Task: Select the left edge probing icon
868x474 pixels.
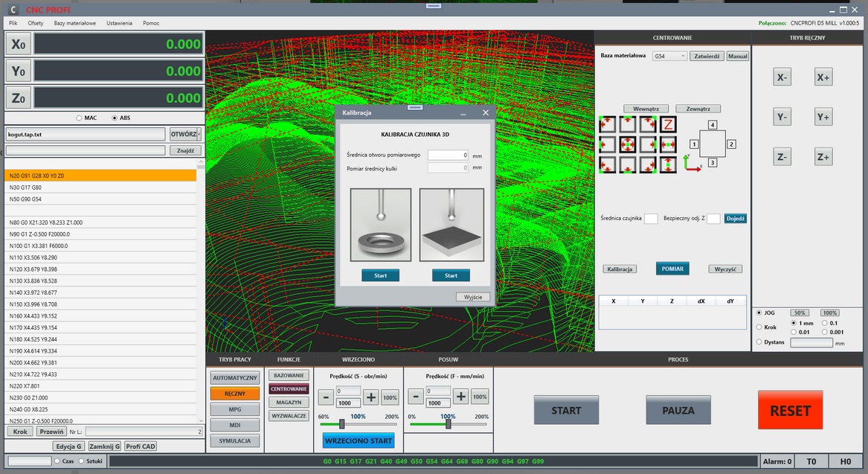Action: [607, 144]
